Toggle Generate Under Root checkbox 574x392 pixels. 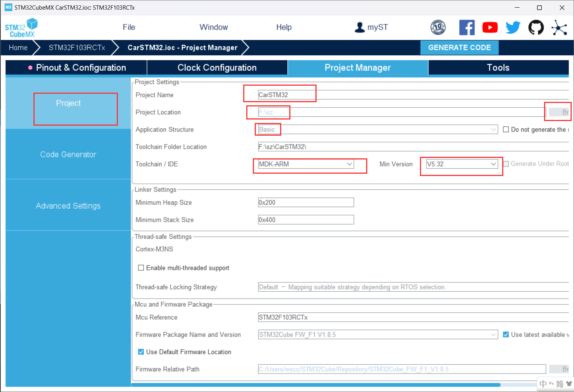coord(506,164)
